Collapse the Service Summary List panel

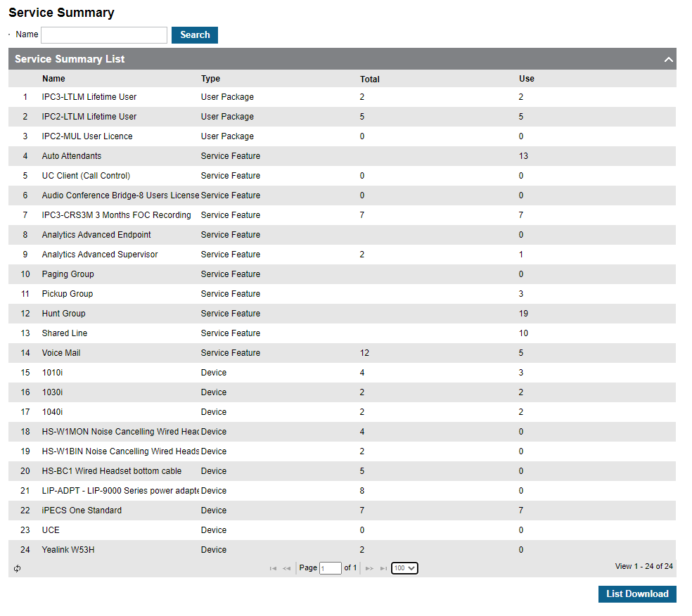click(x=668, y=59)
